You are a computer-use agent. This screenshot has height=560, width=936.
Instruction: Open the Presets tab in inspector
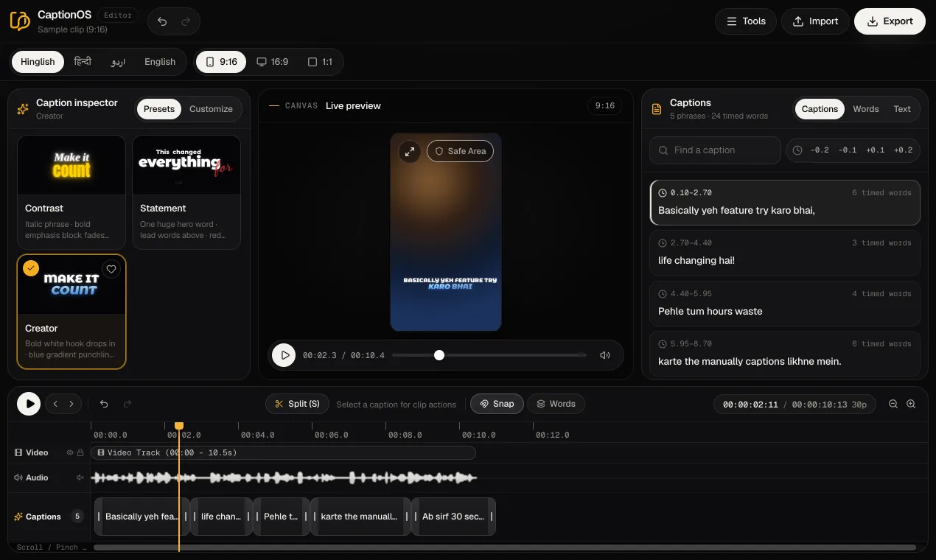159,109
